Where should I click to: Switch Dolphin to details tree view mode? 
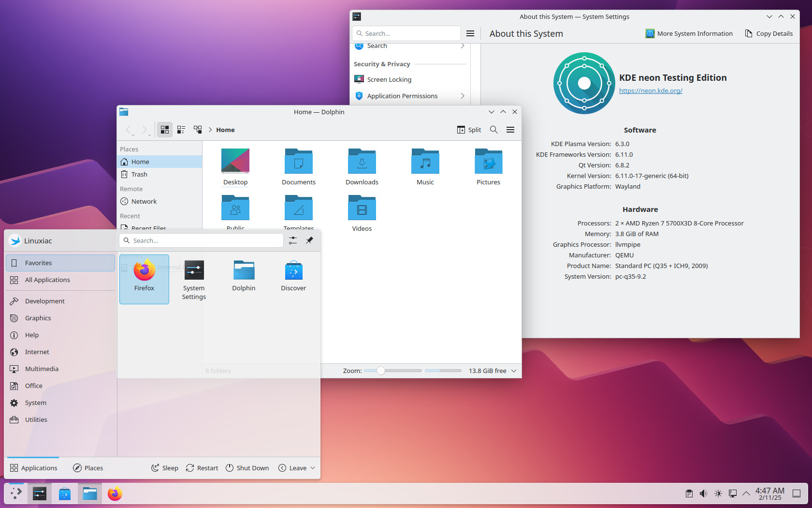[198, 130]
